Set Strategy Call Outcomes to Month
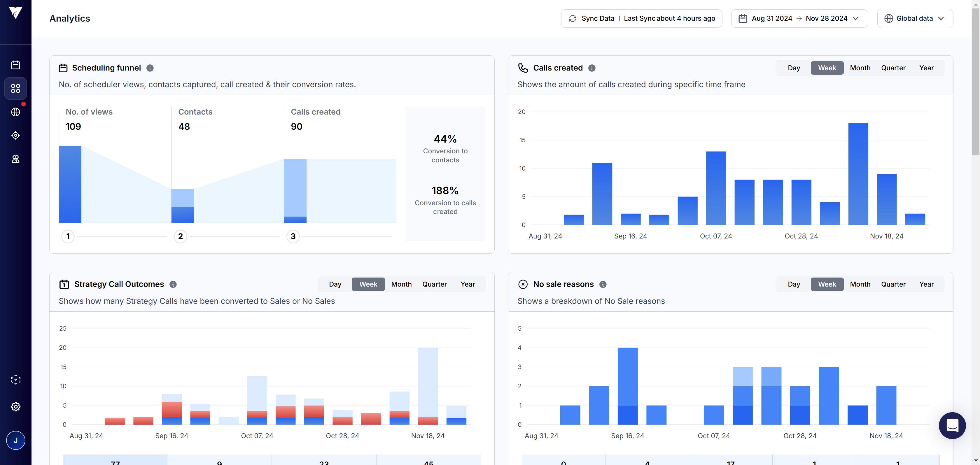The image size is (980, 465). 401,285
